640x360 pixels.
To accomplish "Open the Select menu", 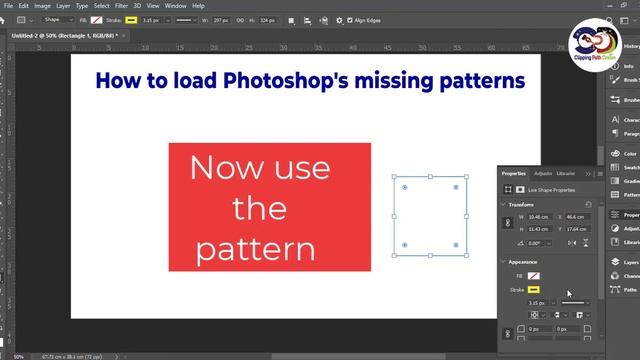I will pos(101,6).
